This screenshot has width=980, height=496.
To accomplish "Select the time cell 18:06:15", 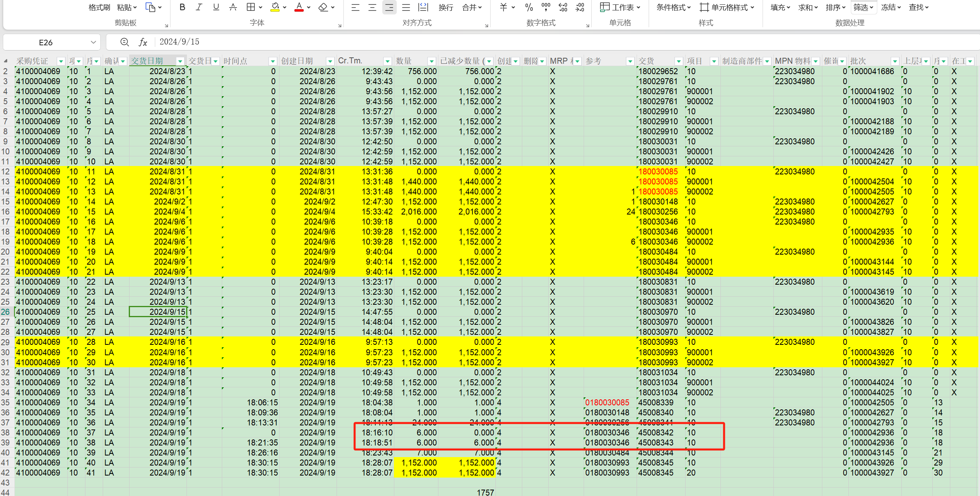I will point(251,403).
